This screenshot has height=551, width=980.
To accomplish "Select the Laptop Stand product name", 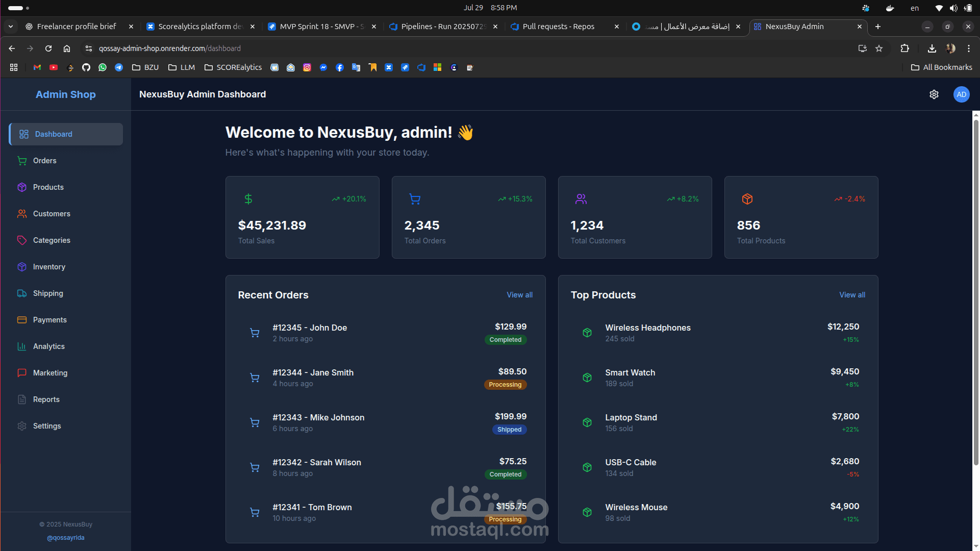I will click(x=631, y=417).
